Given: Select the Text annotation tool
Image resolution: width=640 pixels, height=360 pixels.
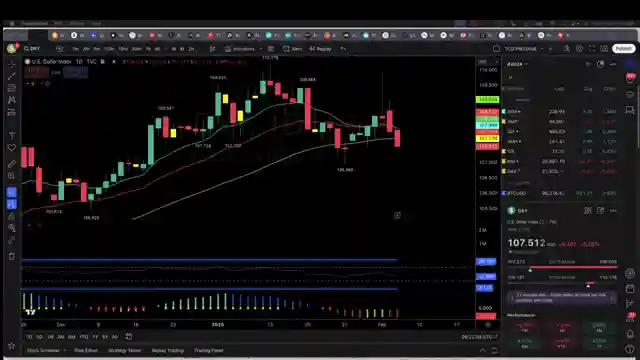Looking at the screenshot, I should (11, 136).
